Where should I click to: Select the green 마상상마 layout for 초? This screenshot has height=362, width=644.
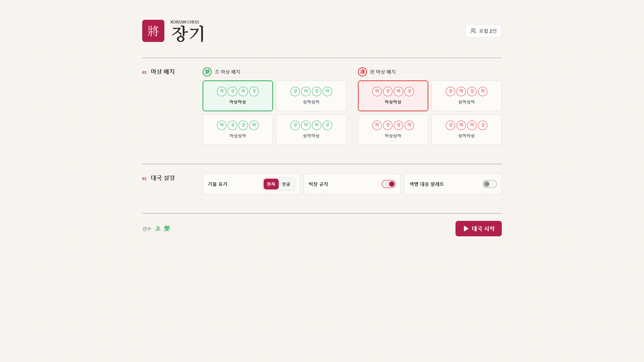pos(238,130)
